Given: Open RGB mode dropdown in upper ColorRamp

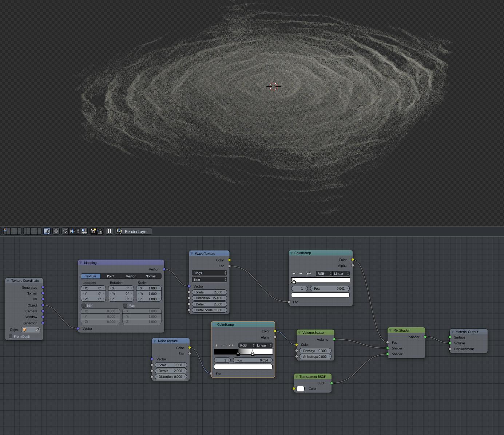Looking at the screenshot, I should [x=324, y=274].
